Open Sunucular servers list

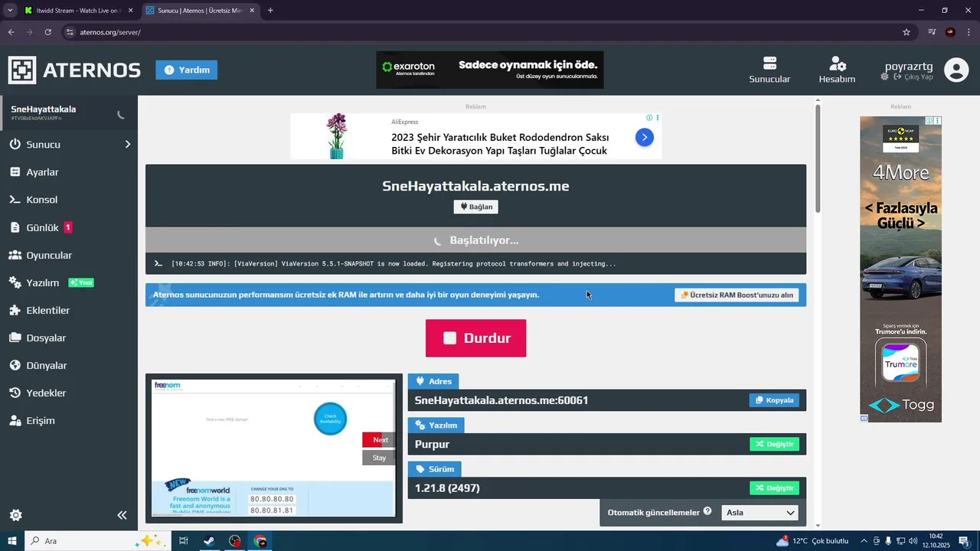769,70
